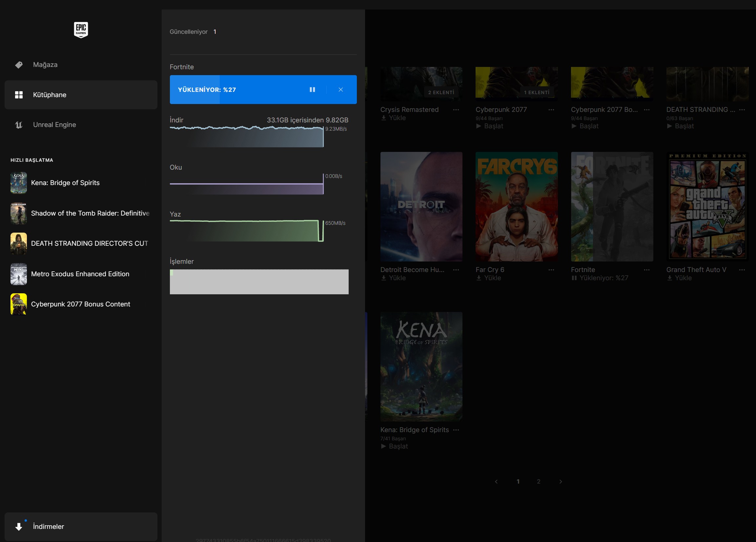Go to previous library page arrow
This screenshot has width=756, height=542.
[x=496, y=482]
